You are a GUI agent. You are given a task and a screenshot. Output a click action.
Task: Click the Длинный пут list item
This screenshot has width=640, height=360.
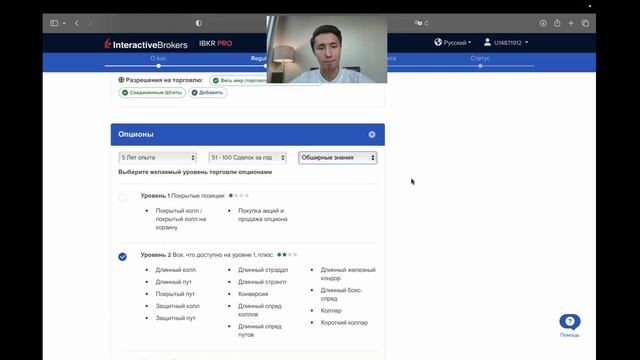[x=173, y=282]
